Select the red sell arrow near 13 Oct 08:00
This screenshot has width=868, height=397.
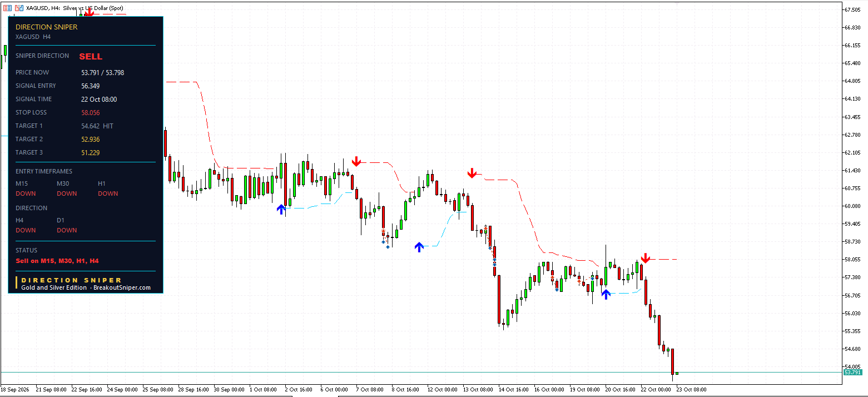pos(472,173)
